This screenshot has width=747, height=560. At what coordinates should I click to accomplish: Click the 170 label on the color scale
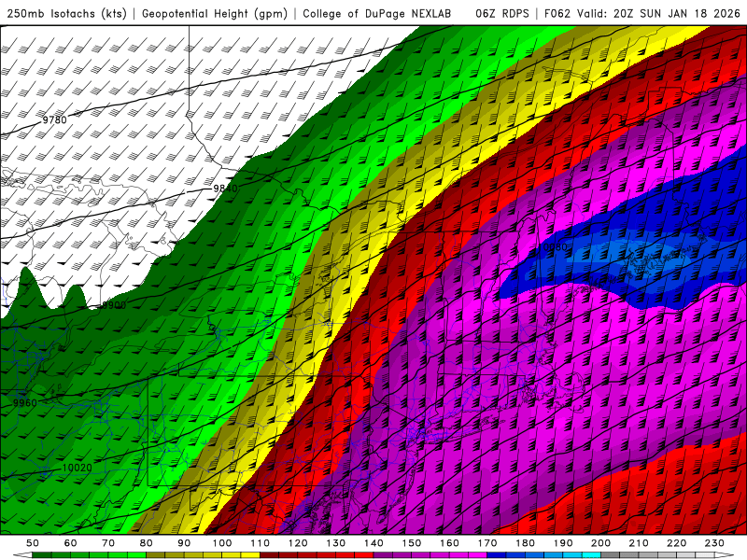(487, 543)
